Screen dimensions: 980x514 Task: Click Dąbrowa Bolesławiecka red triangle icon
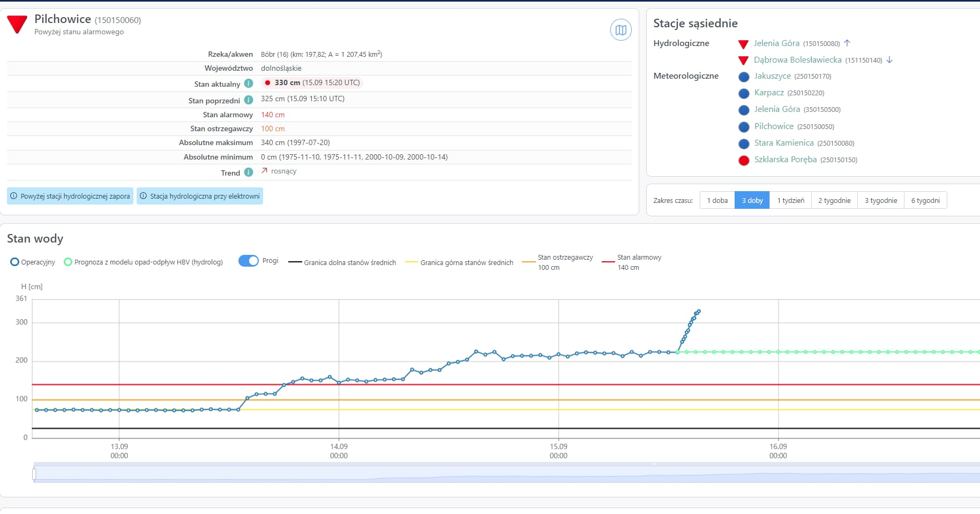pyautogui.click(x=743, y=61)
